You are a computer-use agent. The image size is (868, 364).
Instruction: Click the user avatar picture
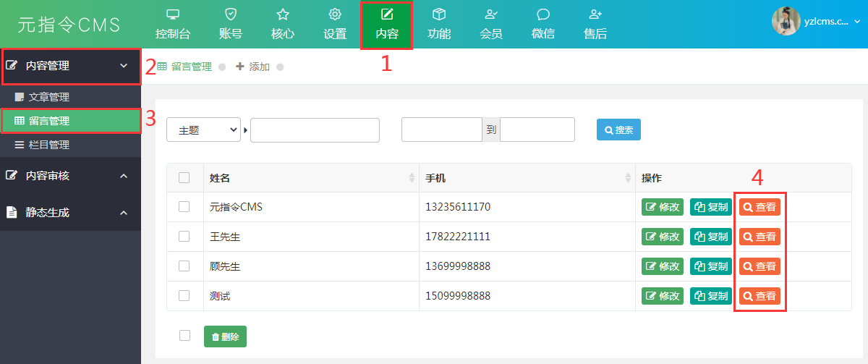pyautogui.click(x=786, y=22)
